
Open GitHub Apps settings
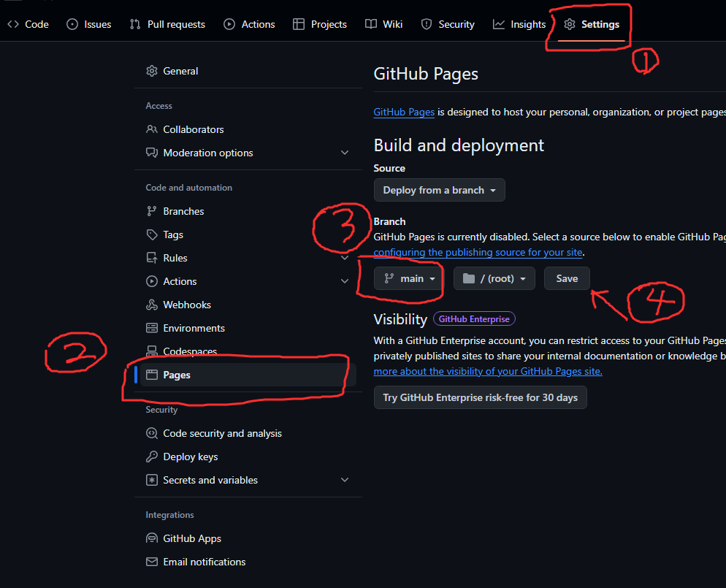point(248,538)
